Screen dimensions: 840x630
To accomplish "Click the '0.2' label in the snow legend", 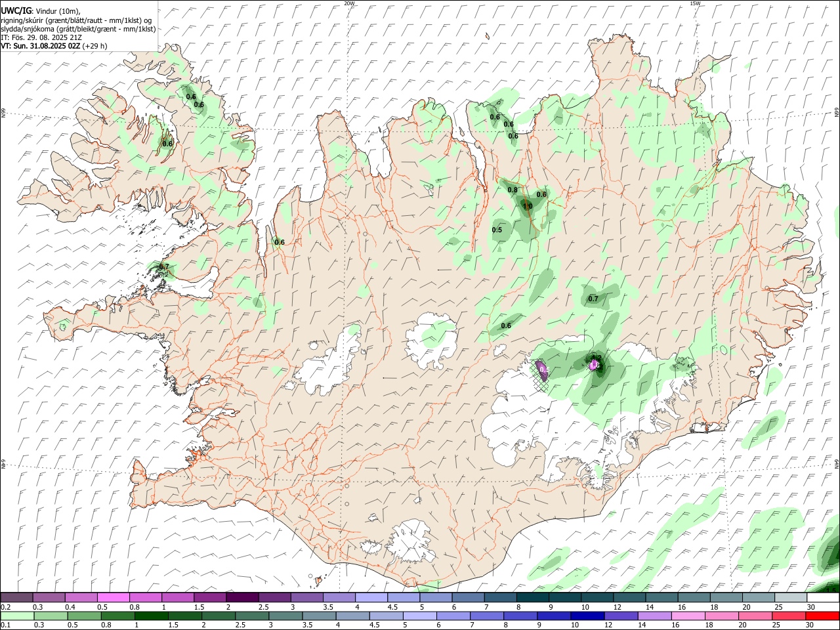I will point(5,607).
